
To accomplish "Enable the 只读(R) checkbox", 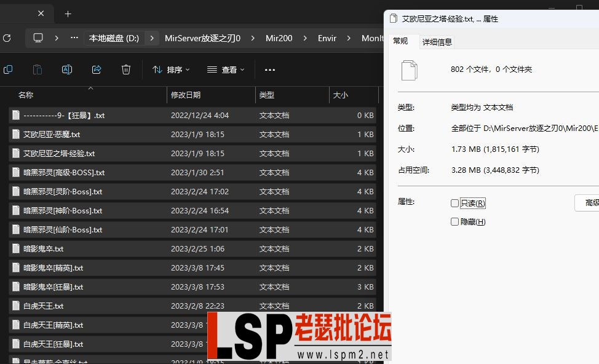I will pyautogui.click(x=455, y=203).
